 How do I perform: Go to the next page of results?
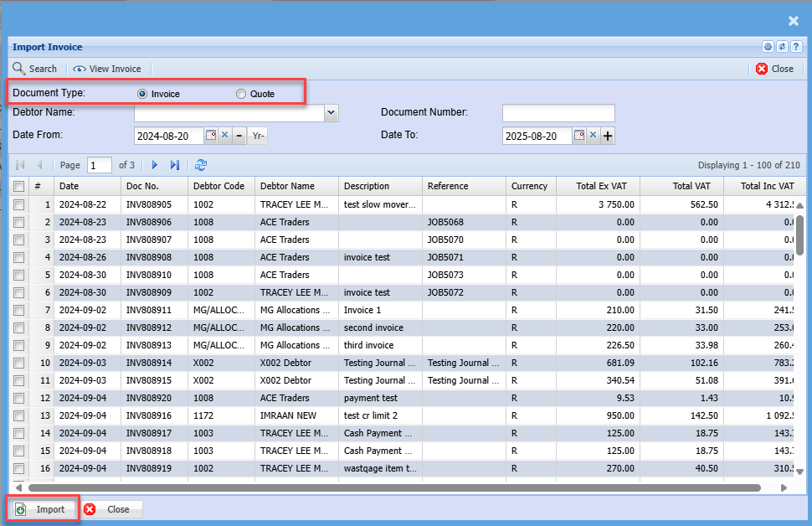pos(155,165)
